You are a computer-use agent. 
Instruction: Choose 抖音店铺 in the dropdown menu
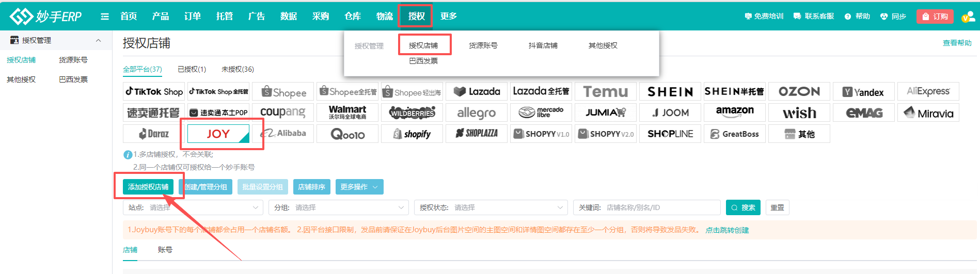[x=543, y=45]
